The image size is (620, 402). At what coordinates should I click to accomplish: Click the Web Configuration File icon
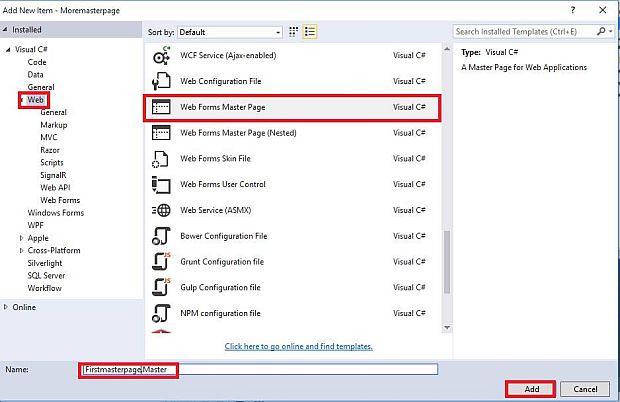[x=161, y=81]
